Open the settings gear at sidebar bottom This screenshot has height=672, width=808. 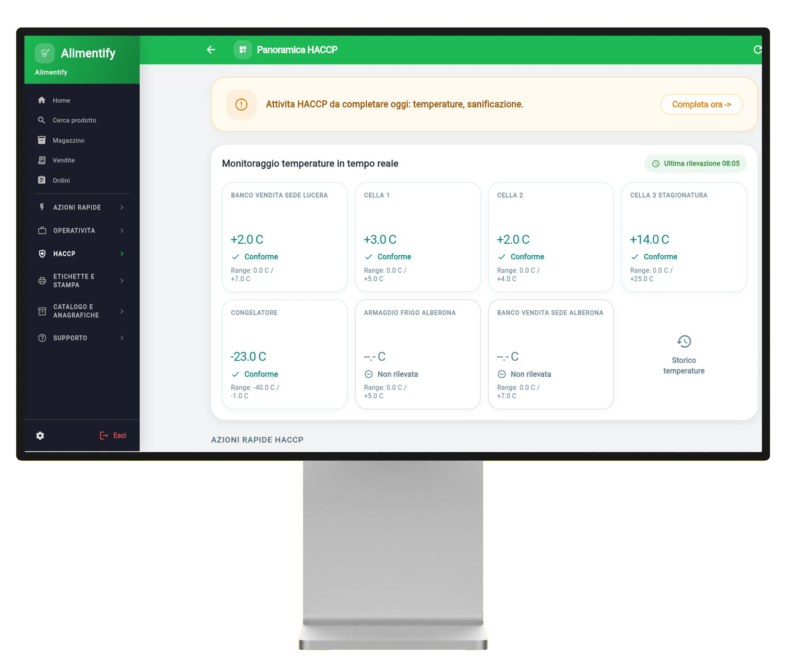[40, 436]
